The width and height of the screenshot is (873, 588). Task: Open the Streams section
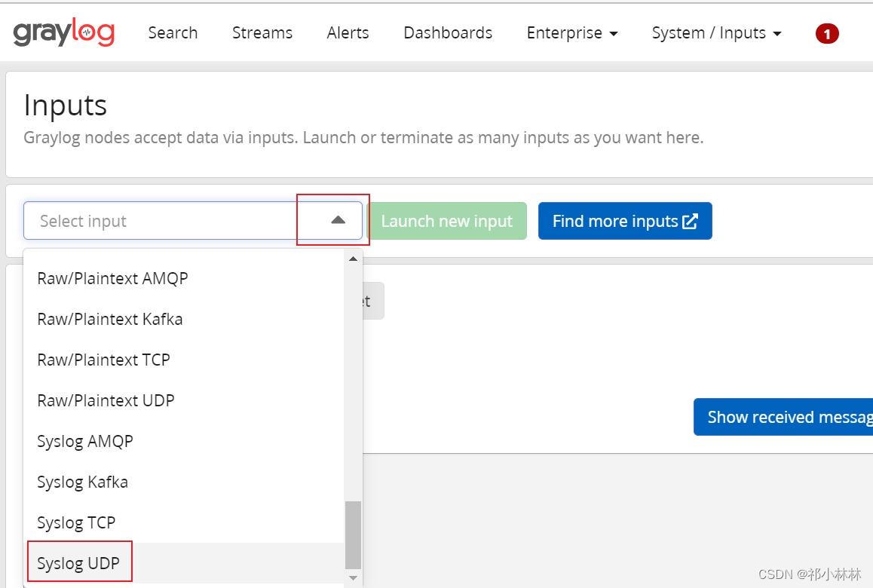point(262,32)
